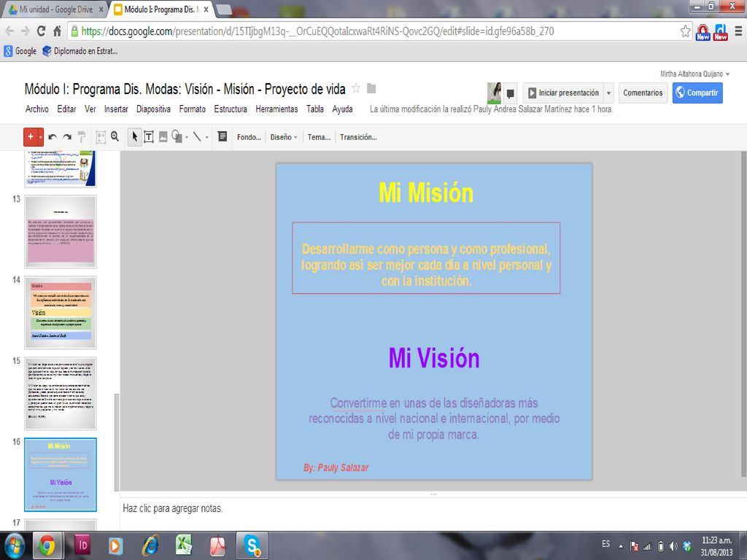747x560 pixels.
Task: Open Skype from the taskbar
Action: 252,545
